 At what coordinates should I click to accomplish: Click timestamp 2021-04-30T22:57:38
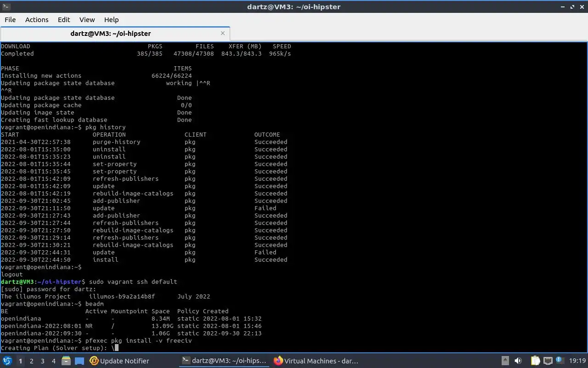tap(36, 142)
